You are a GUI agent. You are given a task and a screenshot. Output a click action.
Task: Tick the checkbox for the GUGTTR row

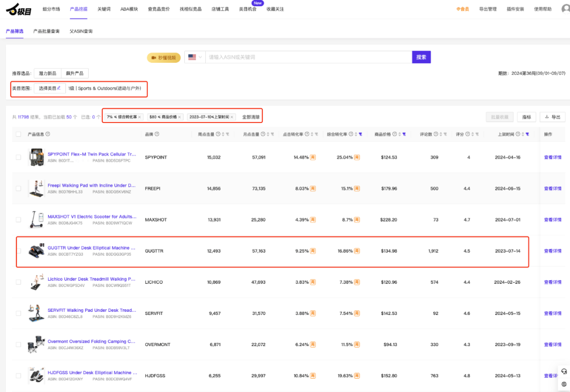point(19,251)
